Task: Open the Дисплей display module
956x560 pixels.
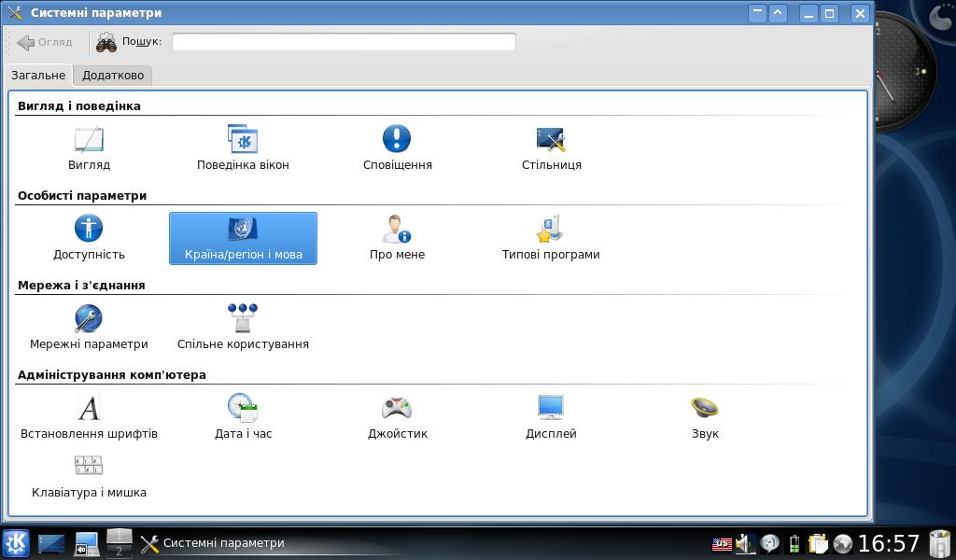Action: (x=551, y=417)
